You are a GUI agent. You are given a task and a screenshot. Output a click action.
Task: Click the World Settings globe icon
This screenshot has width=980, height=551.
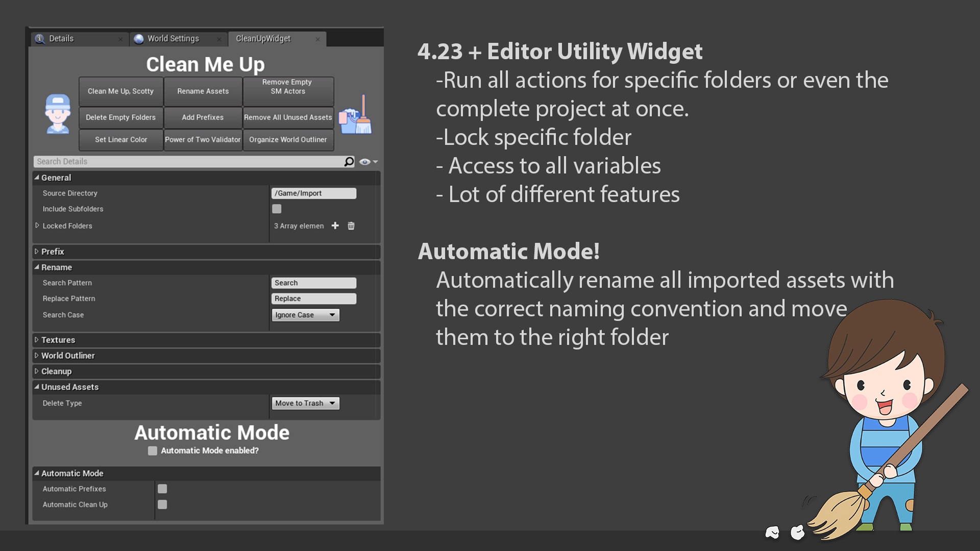pos(138,39)
